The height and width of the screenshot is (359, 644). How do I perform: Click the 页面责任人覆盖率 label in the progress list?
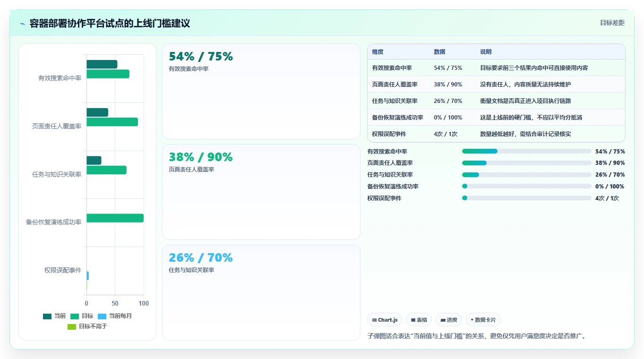pyautogui.click(x=390, y=163)
